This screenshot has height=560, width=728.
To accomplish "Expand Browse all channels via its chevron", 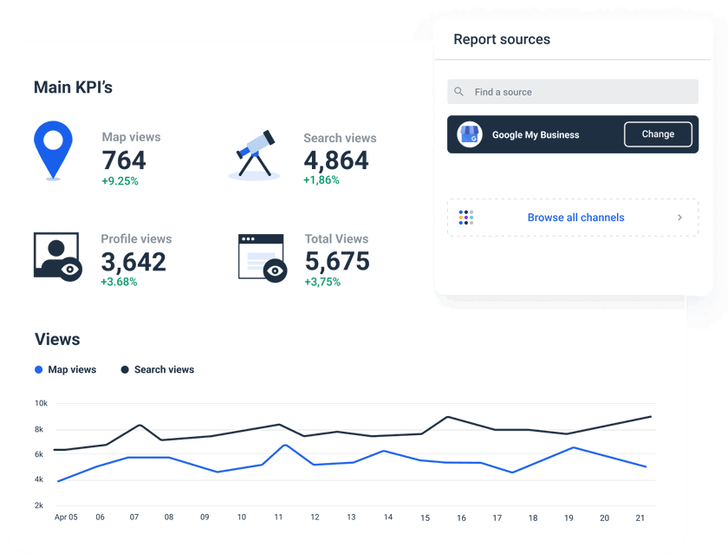I will coord(681,218).
